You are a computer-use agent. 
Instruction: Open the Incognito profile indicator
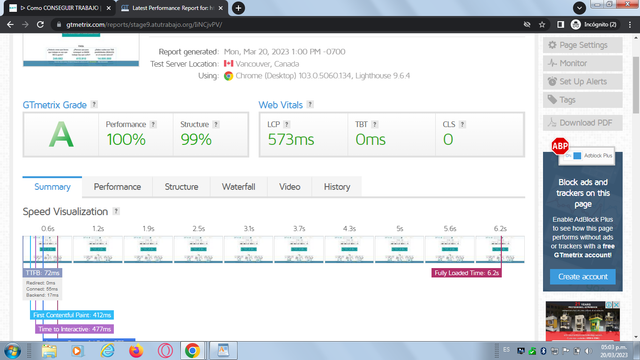tap(594, 24)
